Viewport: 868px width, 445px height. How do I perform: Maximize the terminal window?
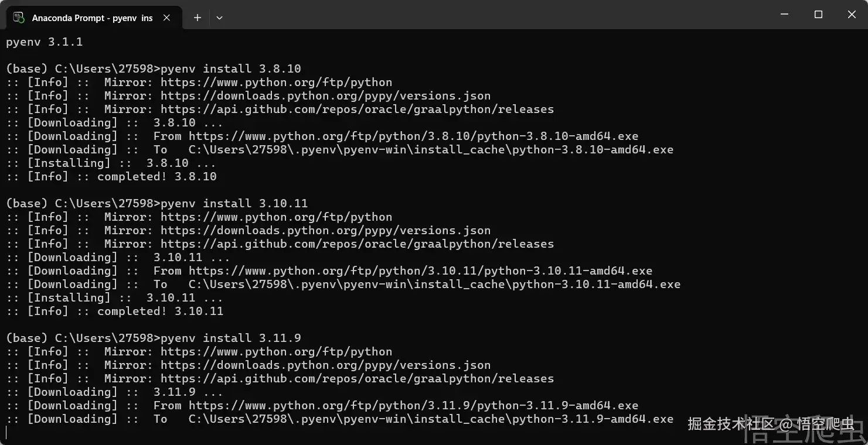[x=819, y=15]
